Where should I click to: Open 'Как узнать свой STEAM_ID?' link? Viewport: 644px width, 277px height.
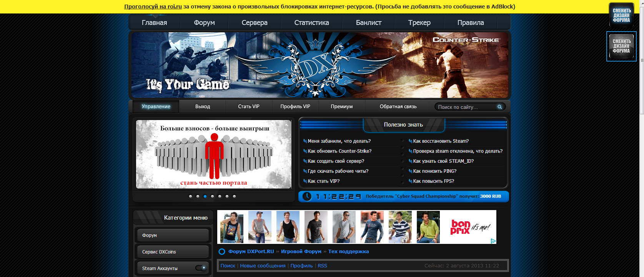click(443, 161)
